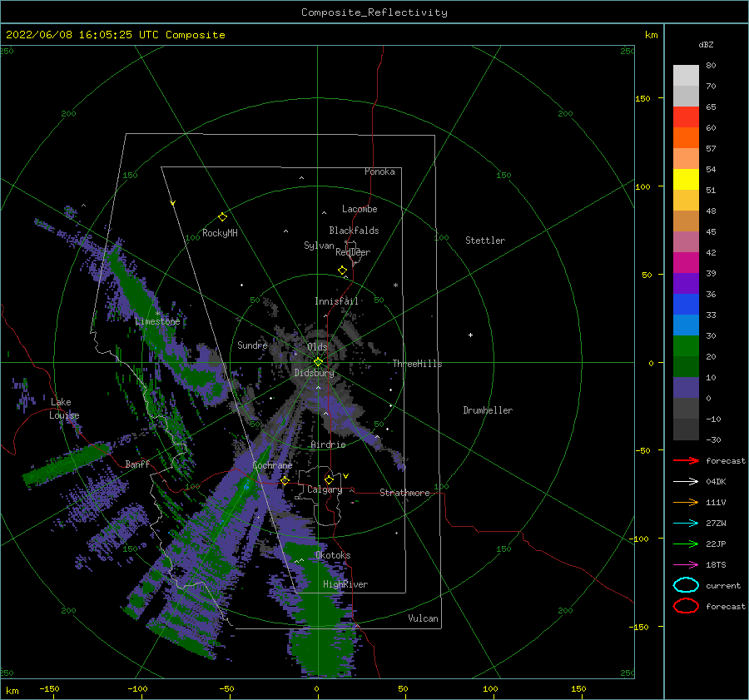Image resolution: width=749 pixels, height=700 pixels.
Task: Click the 65 dBZ red color swatch
Action: 686,117
